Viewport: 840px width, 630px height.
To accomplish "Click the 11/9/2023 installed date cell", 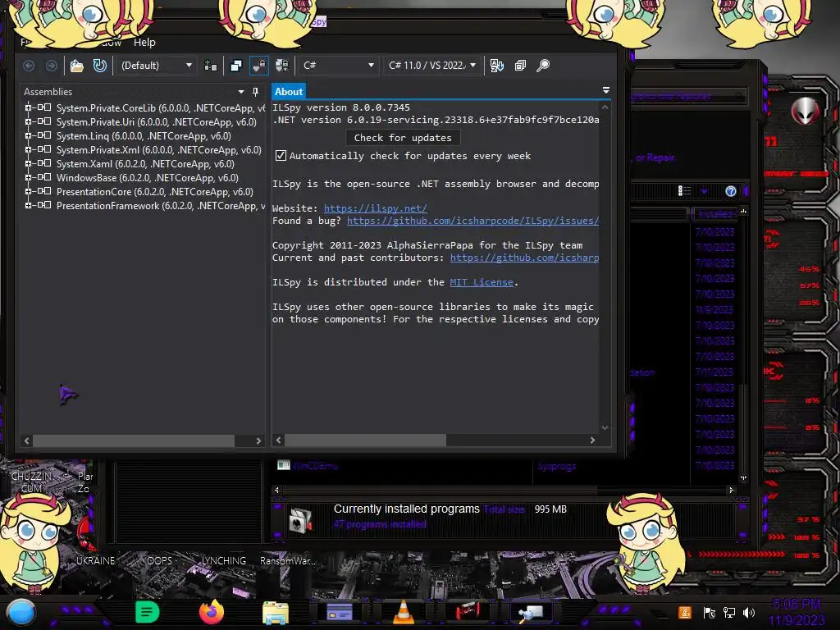I will (x=714, y=309).
